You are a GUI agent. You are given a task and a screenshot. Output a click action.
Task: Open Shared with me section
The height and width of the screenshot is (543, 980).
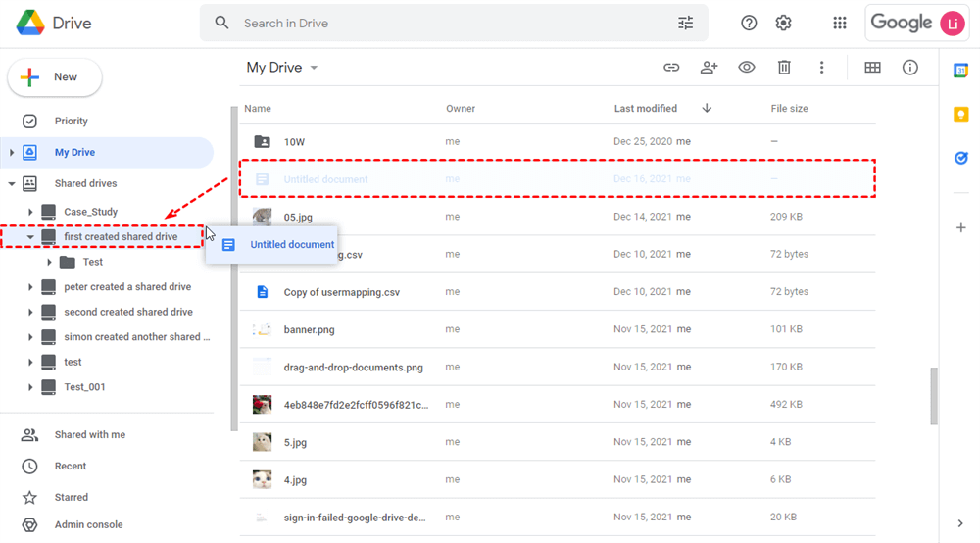pos(89,435)
